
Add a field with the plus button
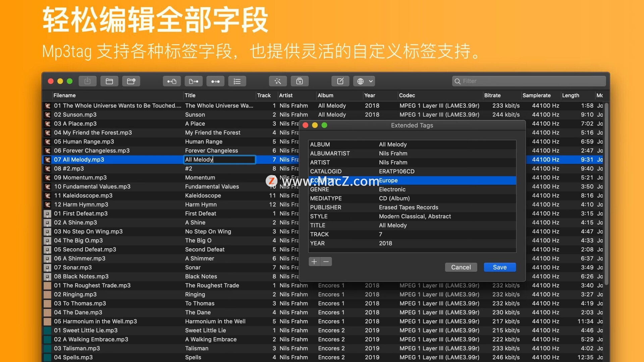click(x=314, y=262)
